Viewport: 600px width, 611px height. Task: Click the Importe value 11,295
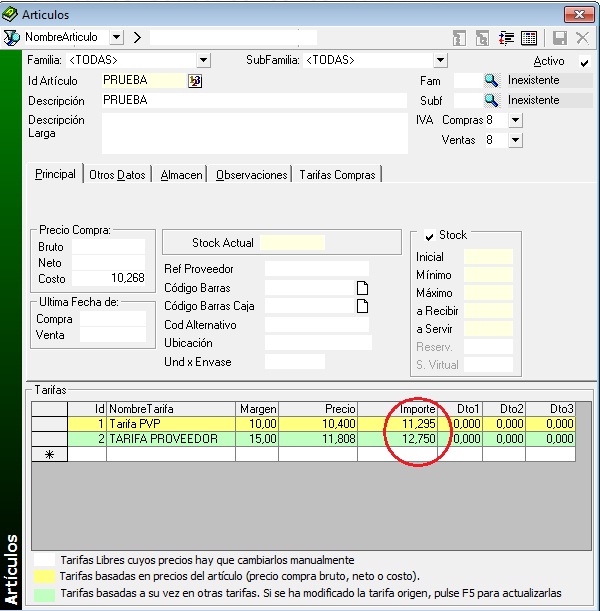[x=397, y=424]
